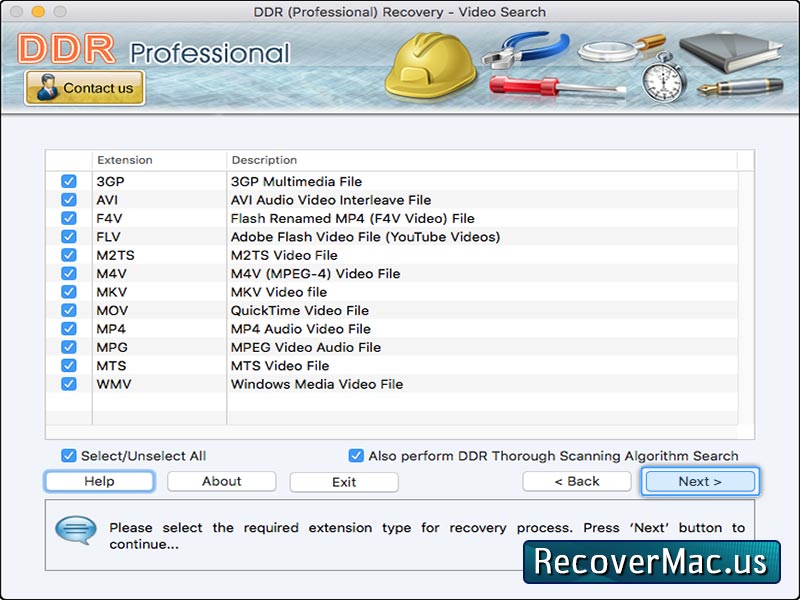Click the Help button
Viewport: 800px width, 600px height.
point(98,481)
